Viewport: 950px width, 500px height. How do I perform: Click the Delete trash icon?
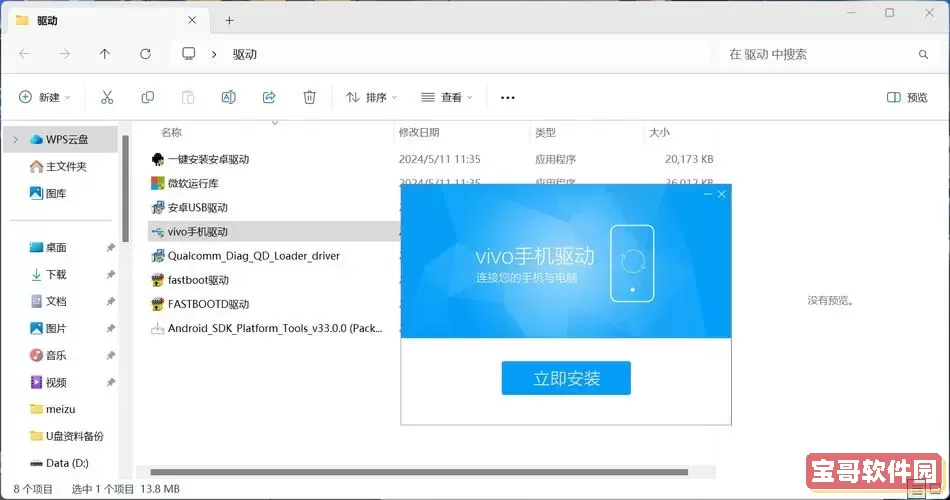[309, 97]
